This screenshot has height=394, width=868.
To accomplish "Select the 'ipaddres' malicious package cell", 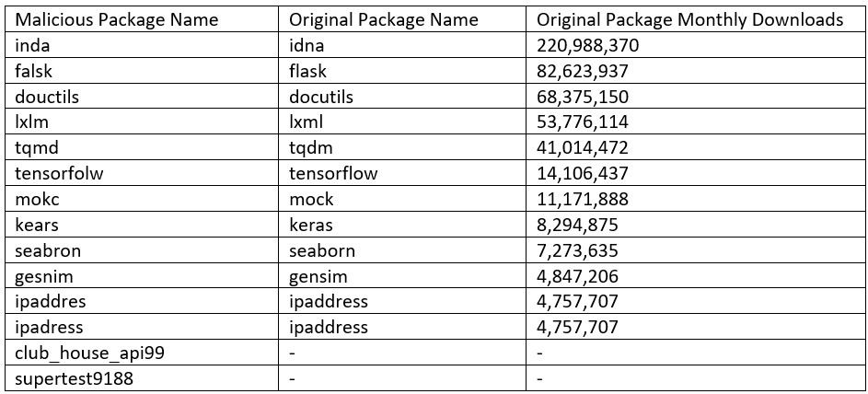I will tap(142, 301).
